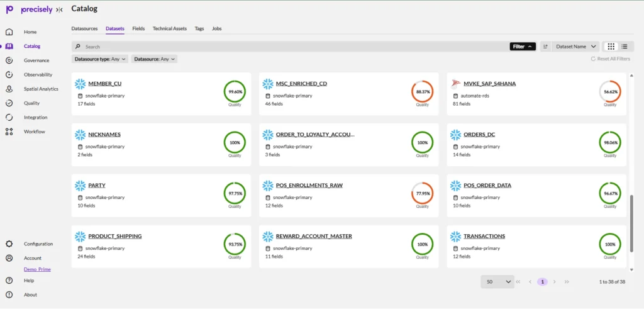
Task: Expand the Datasource type filter dropdown
Action: click(x=101, y=59)
